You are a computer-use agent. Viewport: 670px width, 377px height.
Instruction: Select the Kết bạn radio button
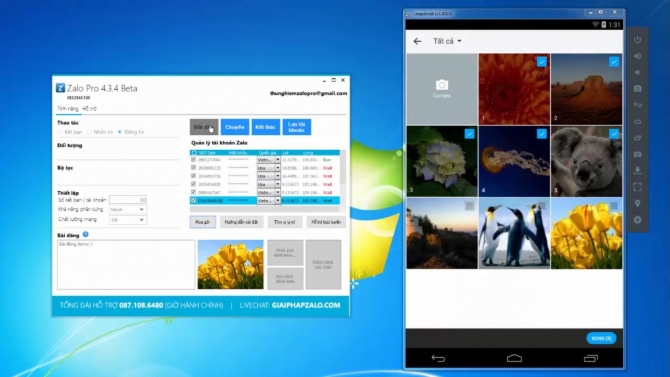(x=60, y=132)
